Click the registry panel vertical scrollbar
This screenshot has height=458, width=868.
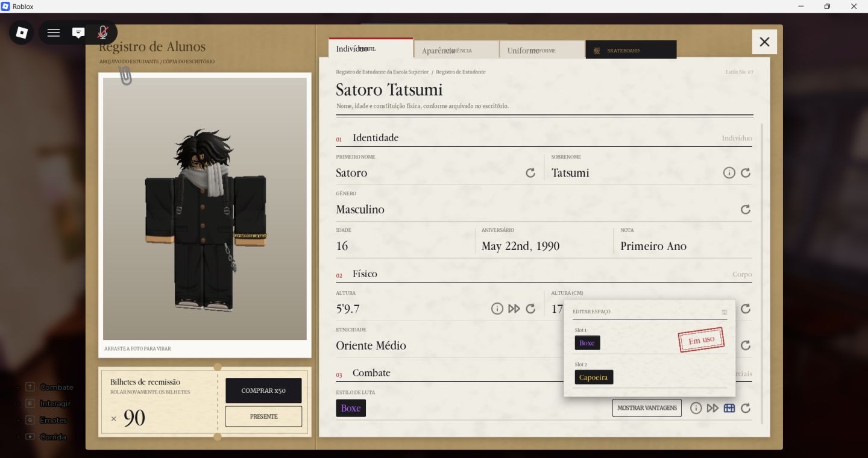[762, 274]
